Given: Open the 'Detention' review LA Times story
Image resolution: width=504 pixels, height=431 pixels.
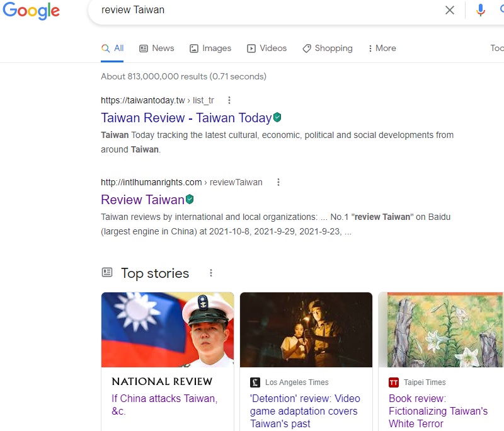Looking at the screenshot, I should pyautogui.click(x=305, y=411).
